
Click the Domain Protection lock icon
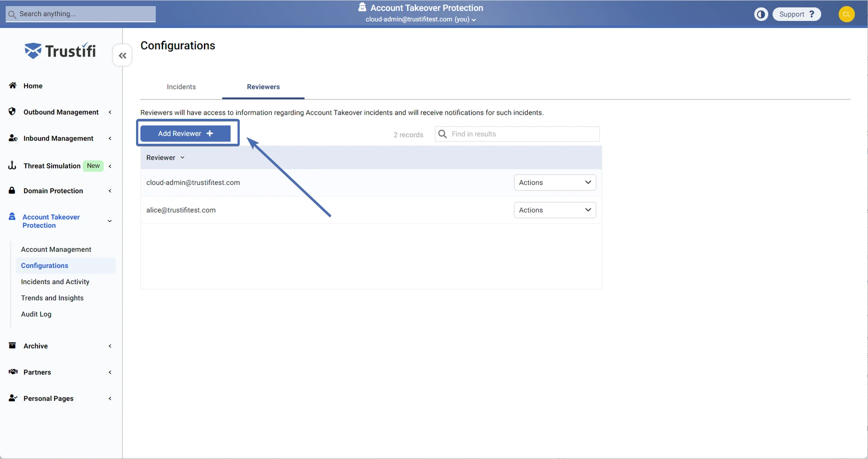(x=12, y=191)
